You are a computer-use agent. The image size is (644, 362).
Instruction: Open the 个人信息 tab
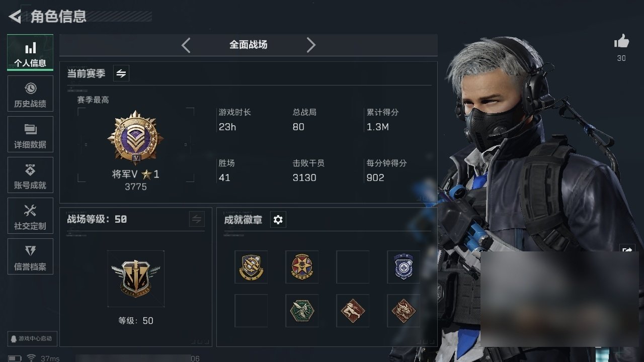(x=30, y=53)
